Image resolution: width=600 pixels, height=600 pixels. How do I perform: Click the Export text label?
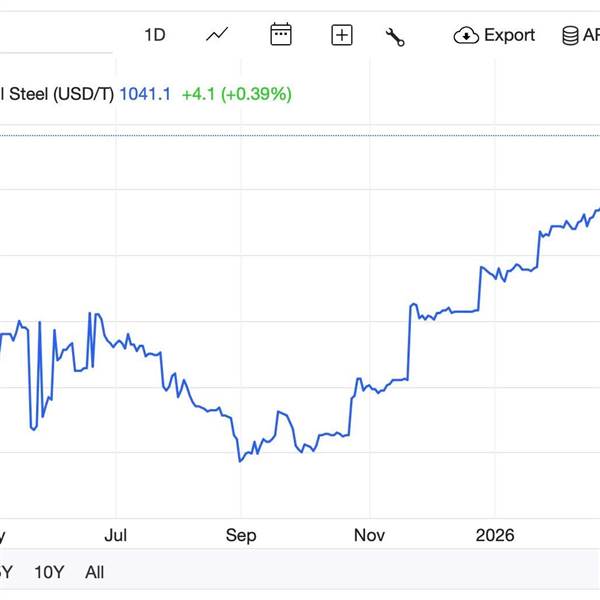point(510,35)
